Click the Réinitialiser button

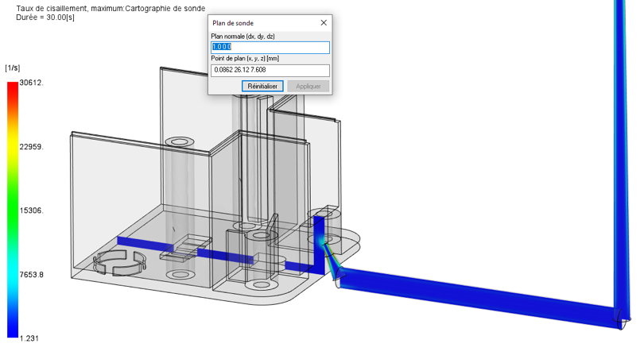click(x=262, y=86)
